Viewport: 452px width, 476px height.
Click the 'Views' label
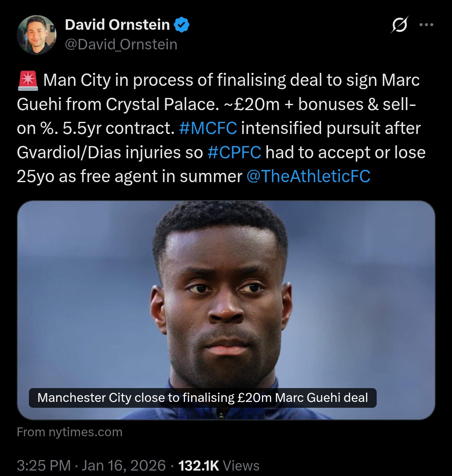pyautogui.click(x=241, y=466)
